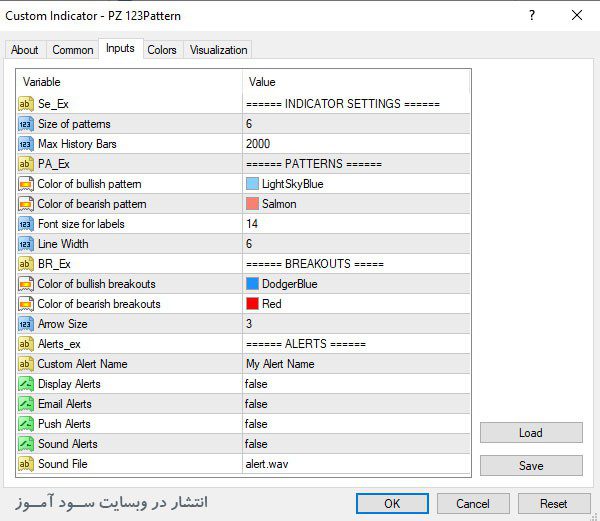Click the boolean icon beside Email Alerts
Screen dimensions: 600x521
point(25,404)
